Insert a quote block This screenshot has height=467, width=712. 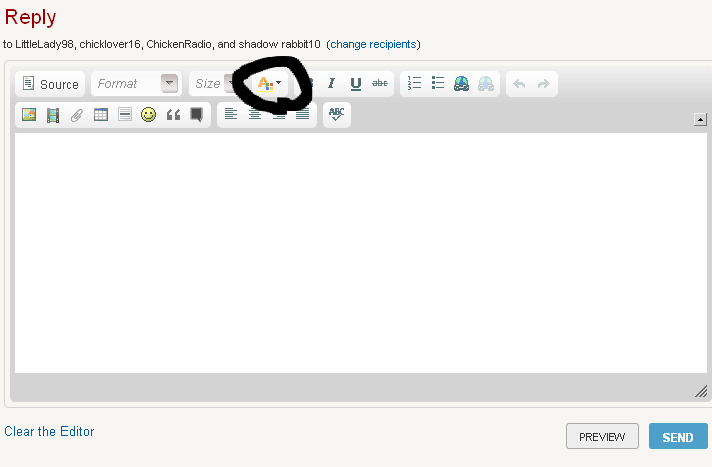(x=173, y=115)
